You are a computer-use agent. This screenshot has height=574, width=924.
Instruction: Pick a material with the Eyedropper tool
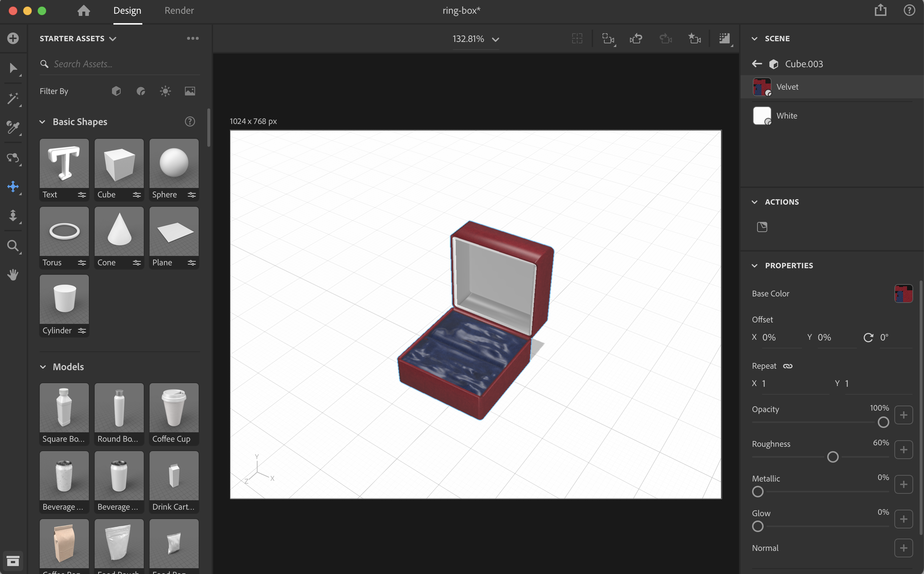pyautogui.click(x=13, y=128)
